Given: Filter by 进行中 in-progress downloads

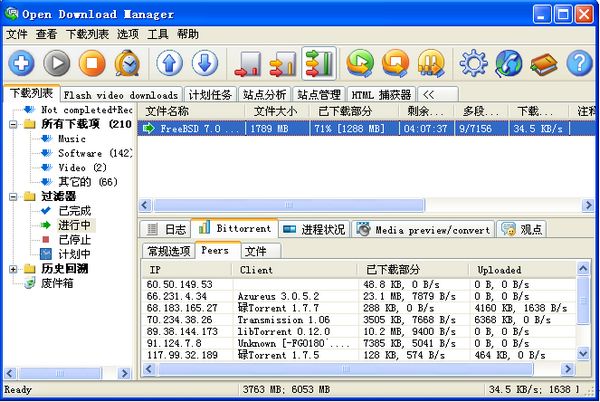Looking at the screenshot, I should tap(74, 225).
